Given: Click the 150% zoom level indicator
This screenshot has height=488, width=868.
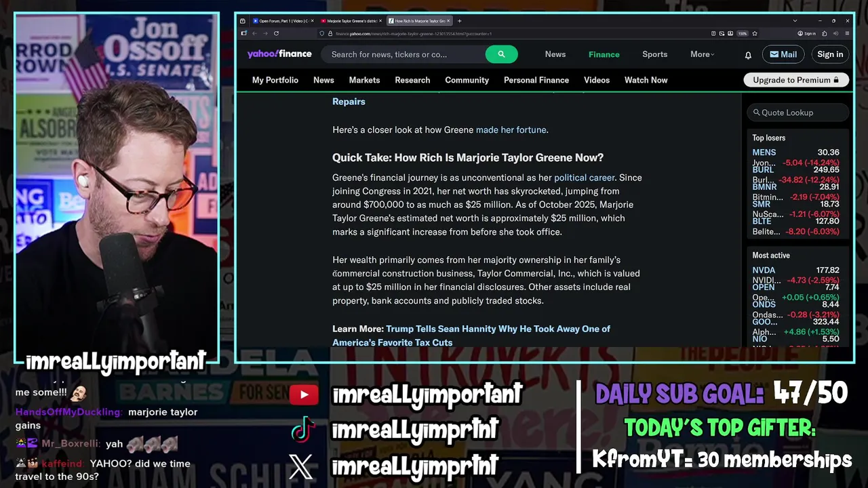Looking at the screenshot, I should tap(742, 33).
